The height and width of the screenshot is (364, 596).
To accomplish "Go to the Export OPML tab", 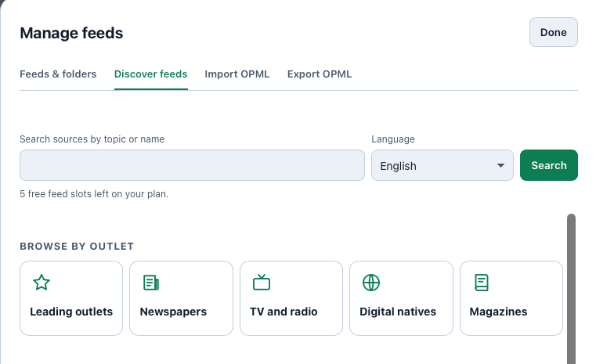I will pyautogui.click(x=320, y=74).
